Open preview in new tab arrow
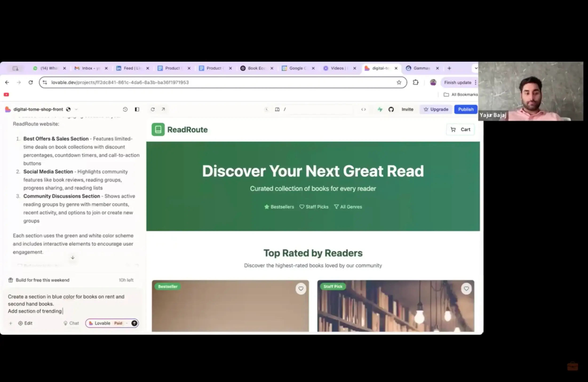The width and height of the screenshot is (588, 382). click(163, 109)
